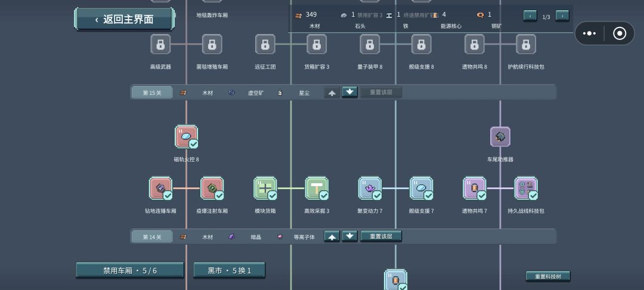Click the locked 量子装甲 8 node

coord(370,44)
